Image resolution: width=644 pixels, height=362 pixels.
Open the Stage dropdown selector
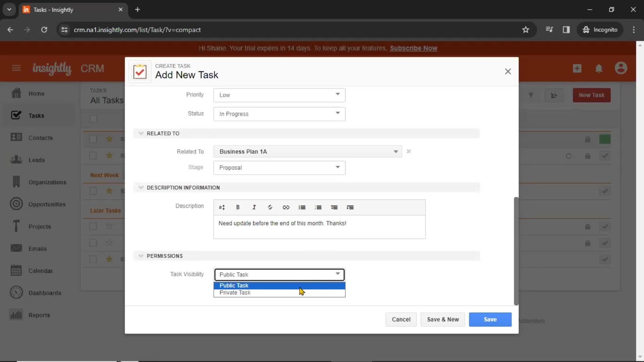[x=279, y=167]
